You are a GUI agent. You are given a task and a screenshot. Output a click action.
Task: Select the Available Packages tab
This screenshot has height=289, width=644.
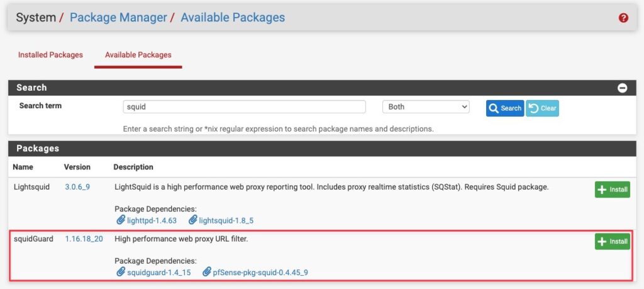[138, 55]
